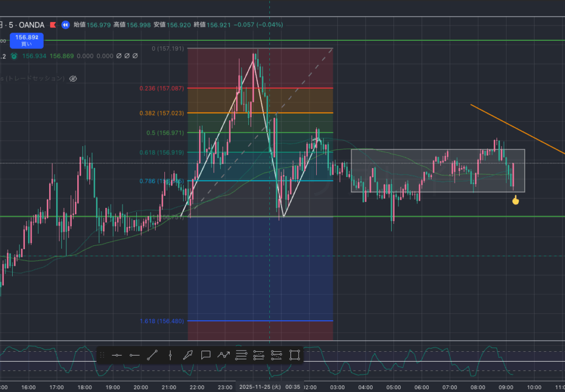Click the 1.618 (156.480) Fibonacci level line
565x392 pixels.
(259, 321)
